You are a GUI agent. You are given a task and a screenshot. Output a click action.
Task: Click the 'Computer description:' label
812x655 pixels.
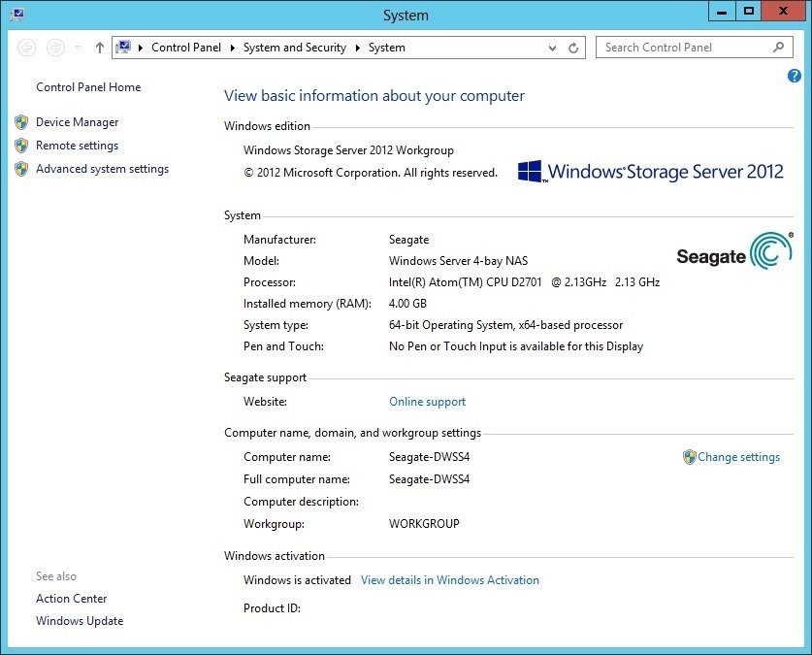[301, 502]
